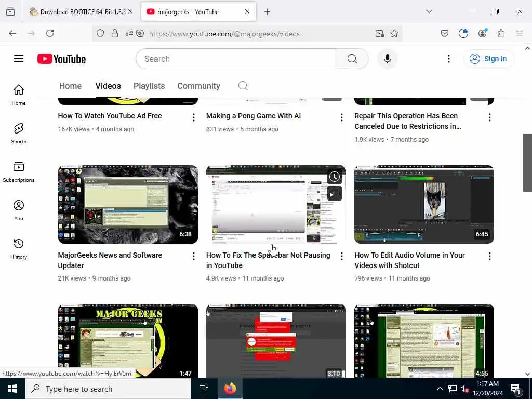Open options for Repair This Operation video
532x399 pixels.
tap(489, 117)
